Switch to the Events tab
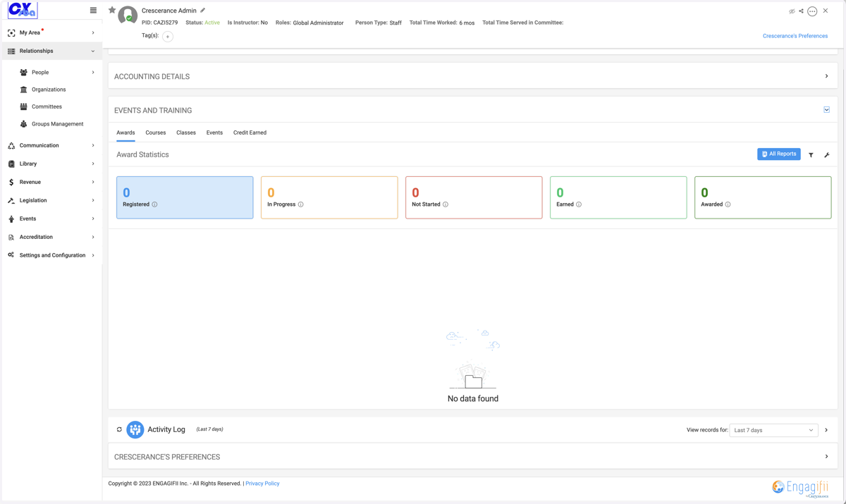Viewport: 846px width, 504px height. coord(214,133)
